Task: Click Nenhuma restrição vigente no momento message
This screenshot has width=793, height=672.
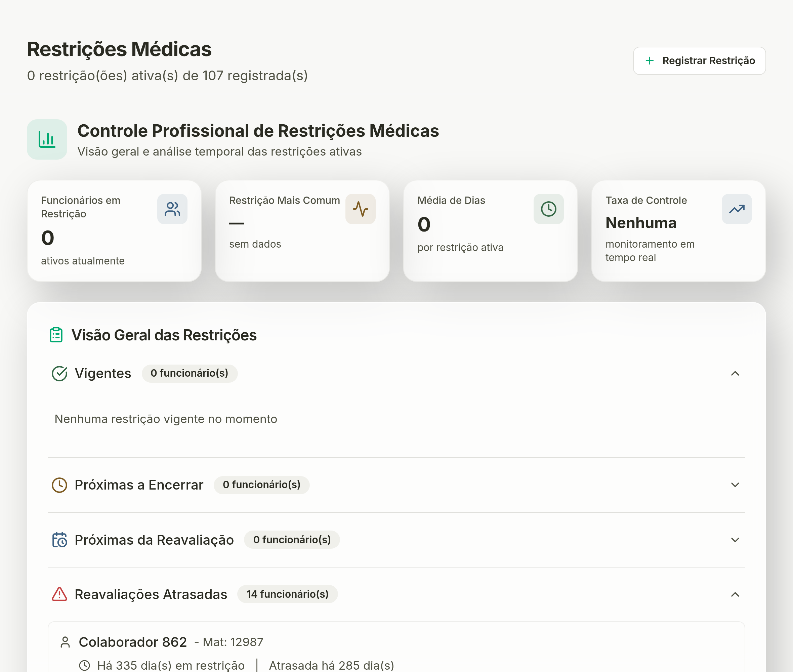Action: coord(166,419)
